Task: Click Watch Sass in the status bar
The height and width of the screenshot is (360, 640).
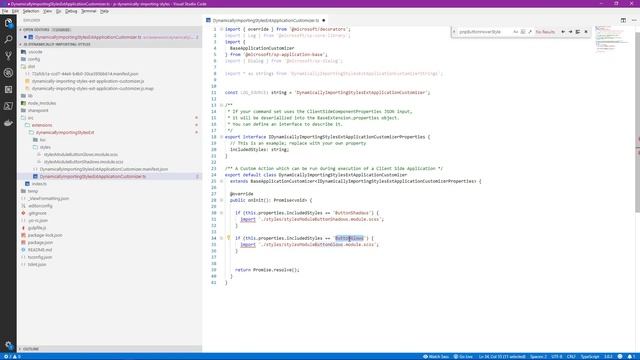Action: tap(436, 356)
